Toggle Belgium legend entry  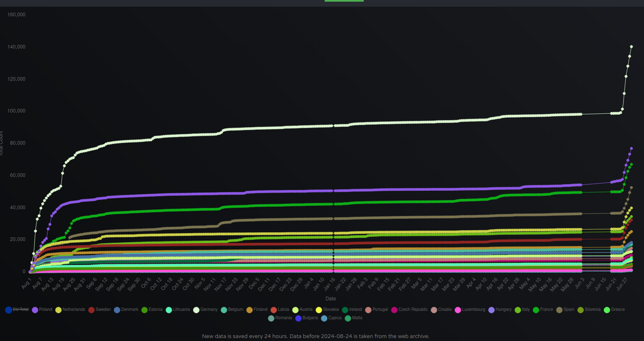pyautogui.click(x=232, y=310)
